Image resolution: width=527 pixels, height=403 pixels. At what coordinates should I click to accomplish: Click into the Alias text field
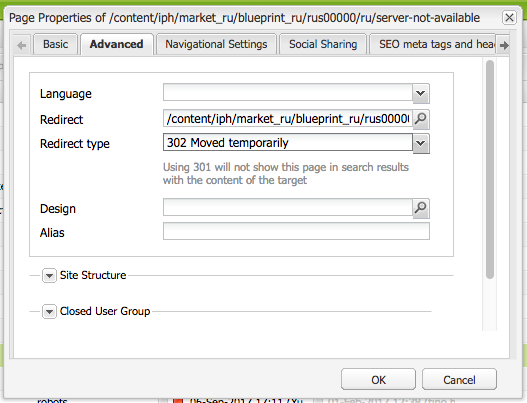pyautogui.click(x=296, y=231)
